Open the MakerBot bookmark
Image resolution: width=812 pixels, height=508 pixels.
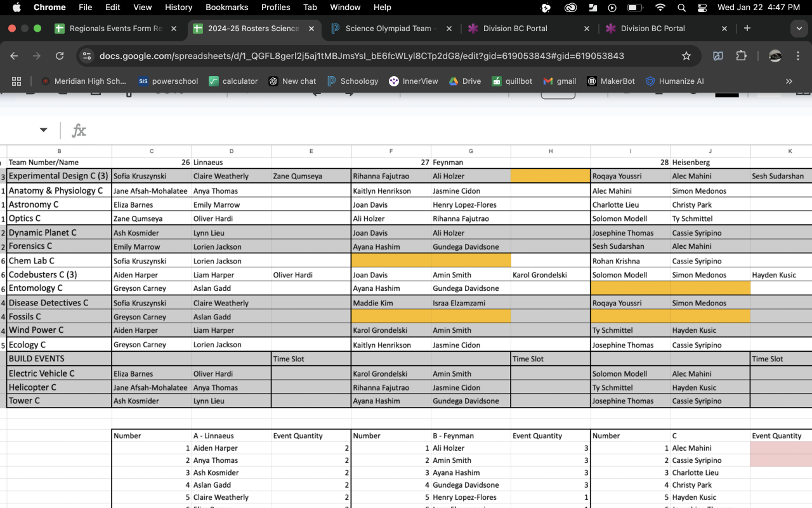point(613,81)
